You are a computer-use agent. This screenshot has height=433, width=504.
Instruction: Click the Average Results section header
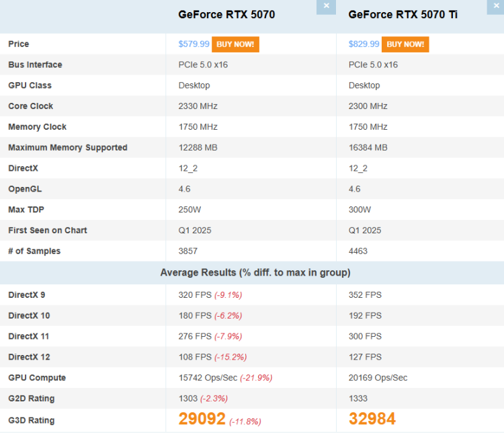255,273
